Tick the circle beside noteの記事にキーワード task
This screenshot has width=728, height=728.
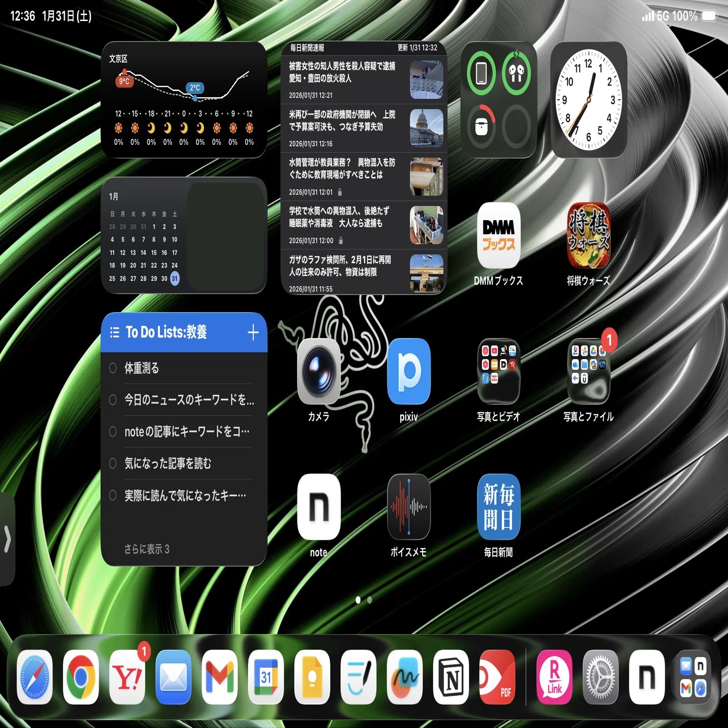pos(113,432)
